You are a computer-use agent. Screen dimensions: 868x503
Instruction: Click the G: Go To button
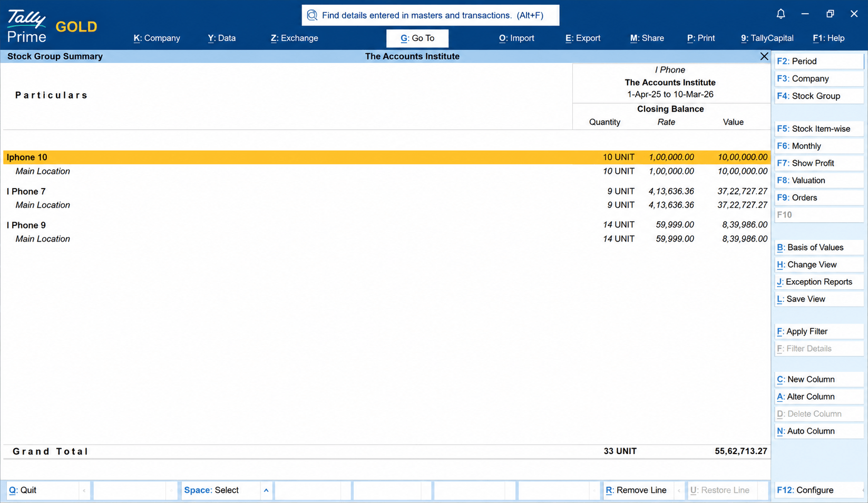(x=417, y=38)
